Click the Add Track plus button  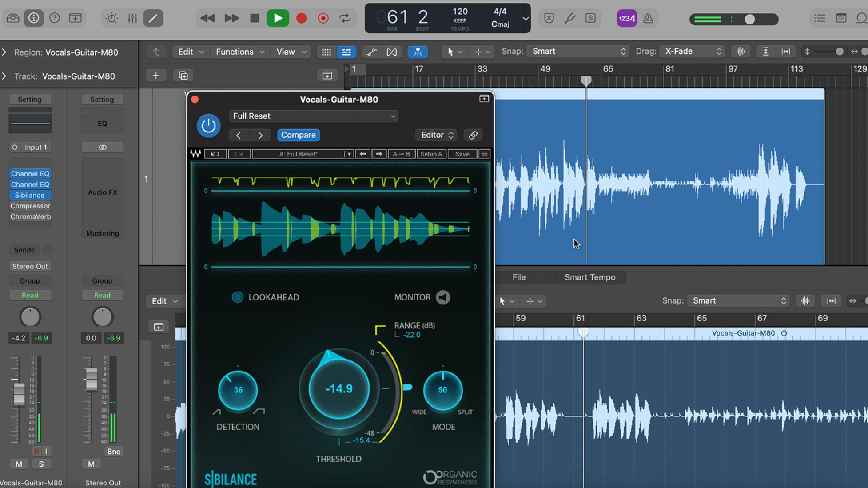(x=156, y=76)
